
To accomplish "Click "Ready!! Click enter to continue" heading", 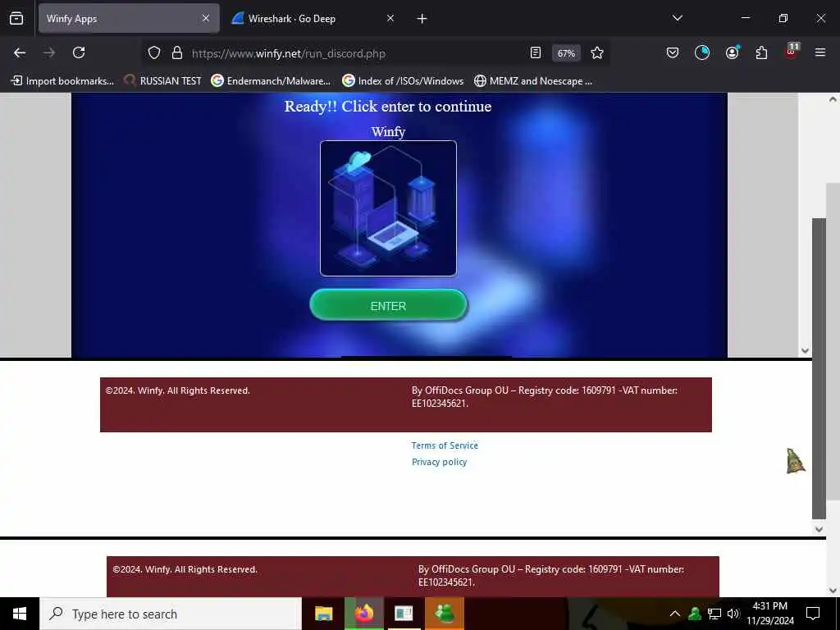I will (388, 106).
